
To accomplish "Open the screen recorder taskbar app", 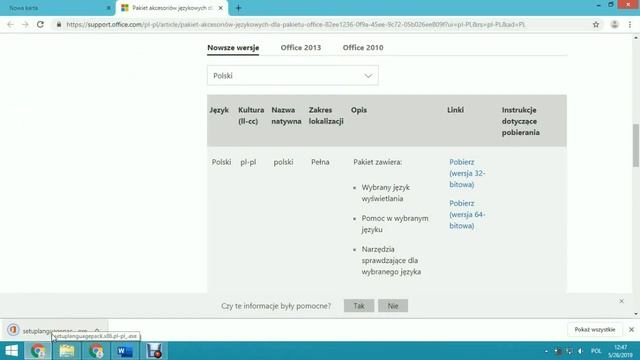I will click(x=154, y=351).
